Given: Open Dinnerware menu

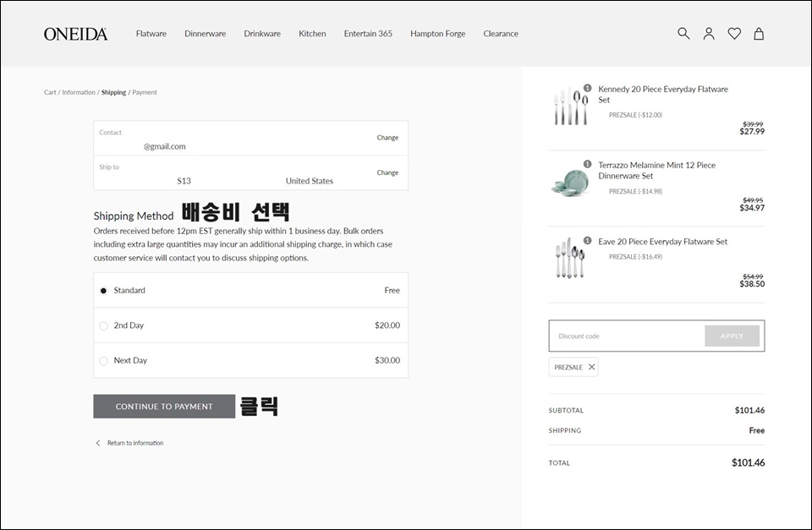Looking at the screenshot, I should point(205,34).
